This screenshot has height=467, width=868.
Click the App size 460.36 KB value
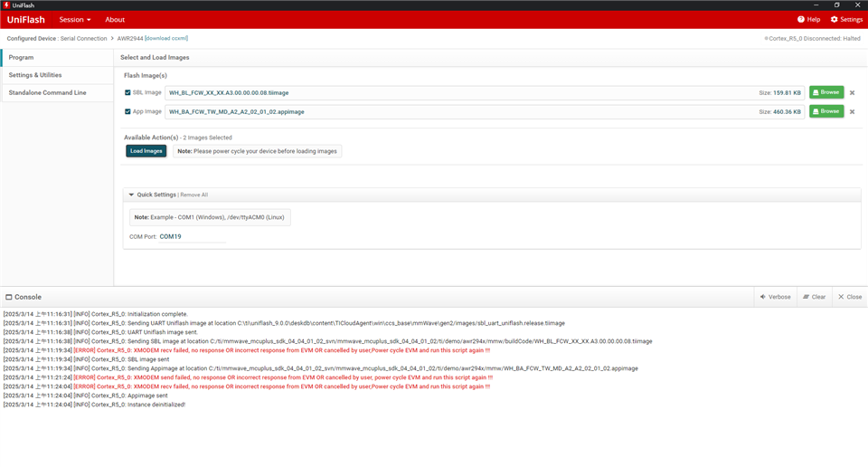(x=787, y=112)
